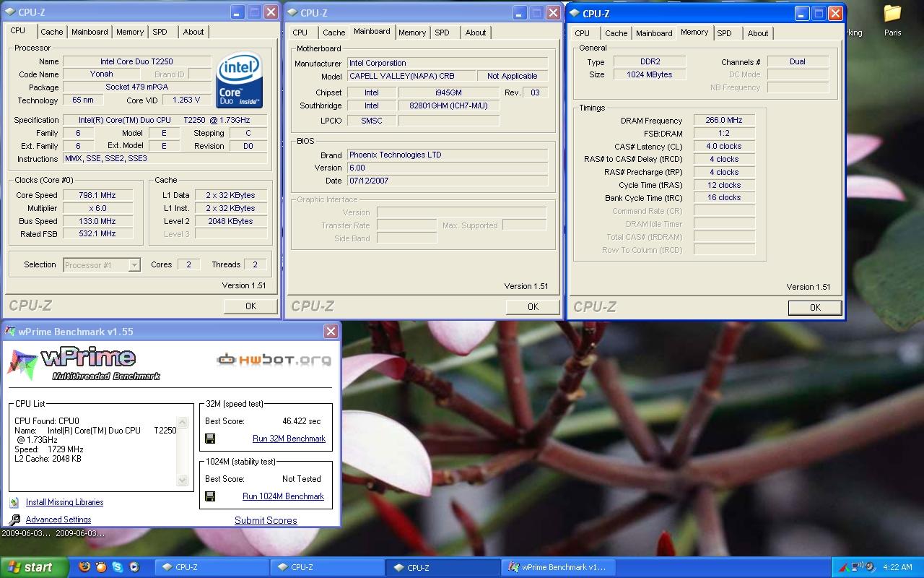Click the orange quick launch icon beside Firefox
The width and height of the screenshot is (924, 578).
pyautogui.click(x=101, y=567)
